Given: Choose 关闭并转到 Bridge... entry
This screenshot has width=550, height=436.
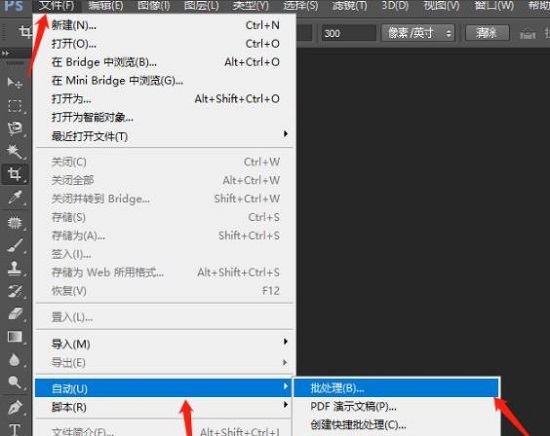Looking at the screenshot, I should (x=165, y=199).
